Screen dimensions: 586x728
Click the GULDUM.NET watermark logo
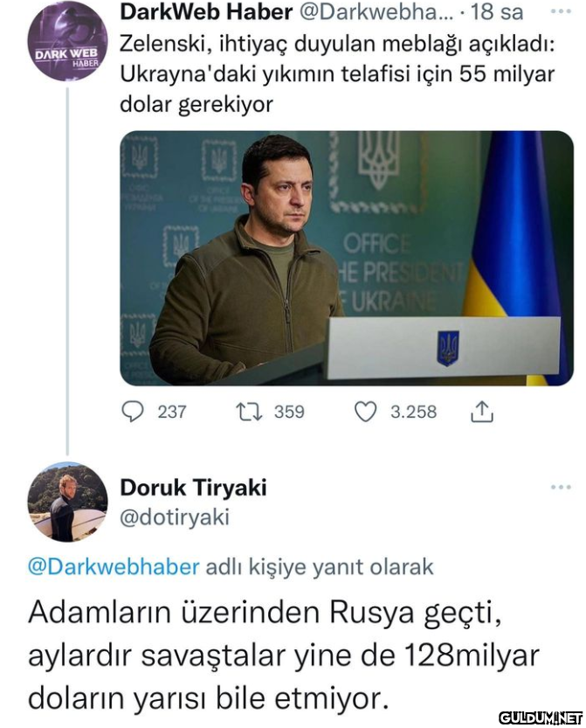[x=540, y=718]
